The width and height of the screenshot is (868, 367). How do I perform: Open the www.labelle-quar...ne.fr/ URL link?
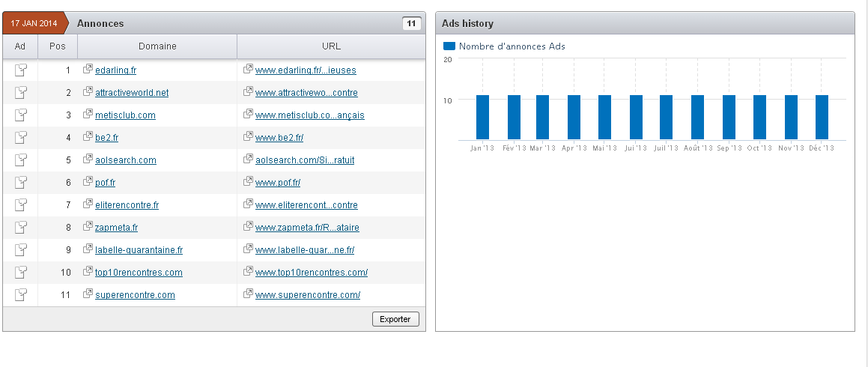pos(305,250)
